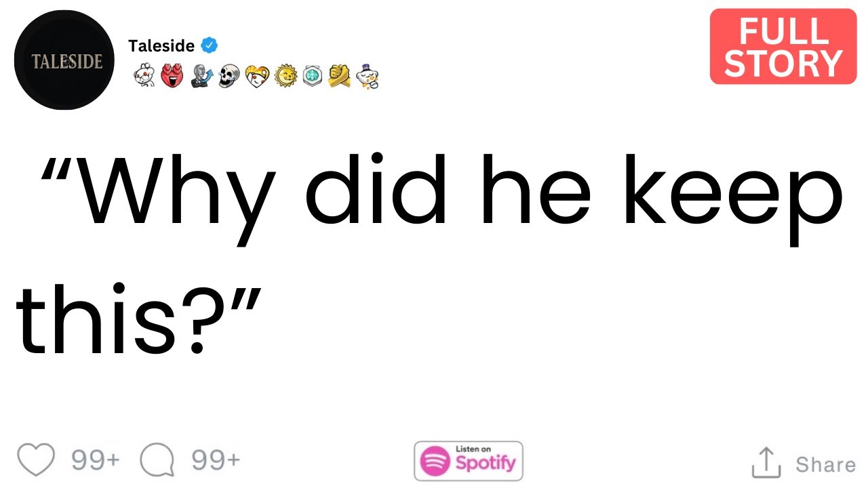Select the red heart-eyes award icon
Screen dimensions: 868x488
(x=172, y=77)
